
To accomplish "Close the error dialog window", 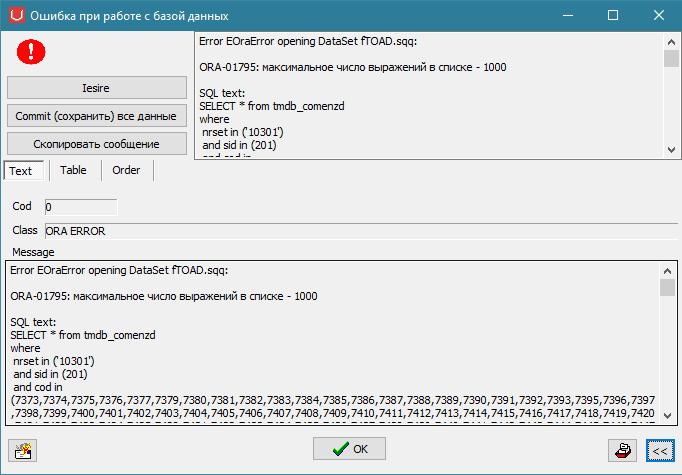I will point(659,15).
